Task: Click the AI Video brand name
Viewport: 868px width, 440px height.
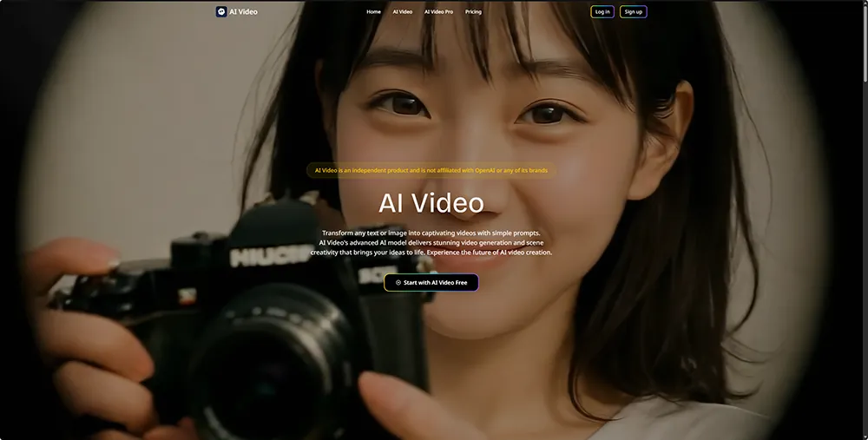Action: point(244,11)
